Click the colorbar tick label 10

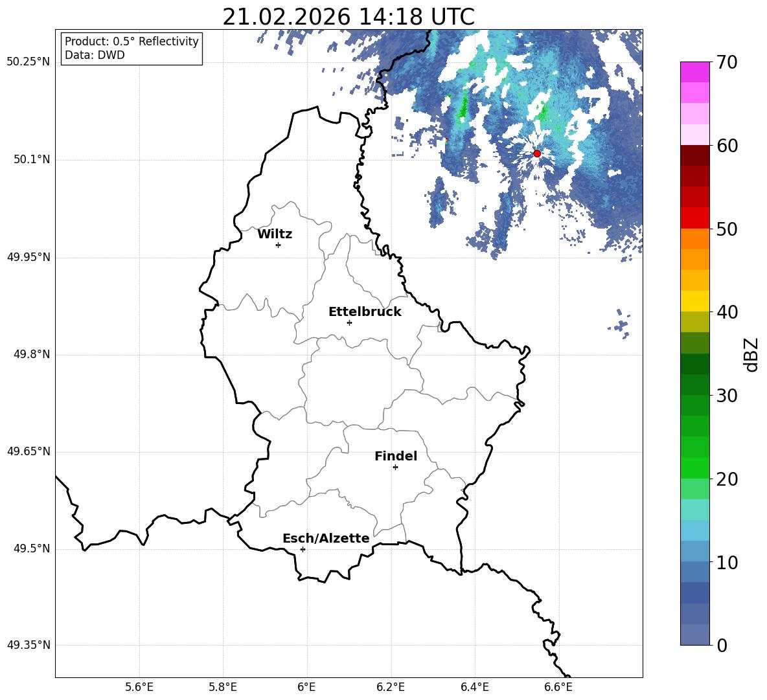pos(727,562)
